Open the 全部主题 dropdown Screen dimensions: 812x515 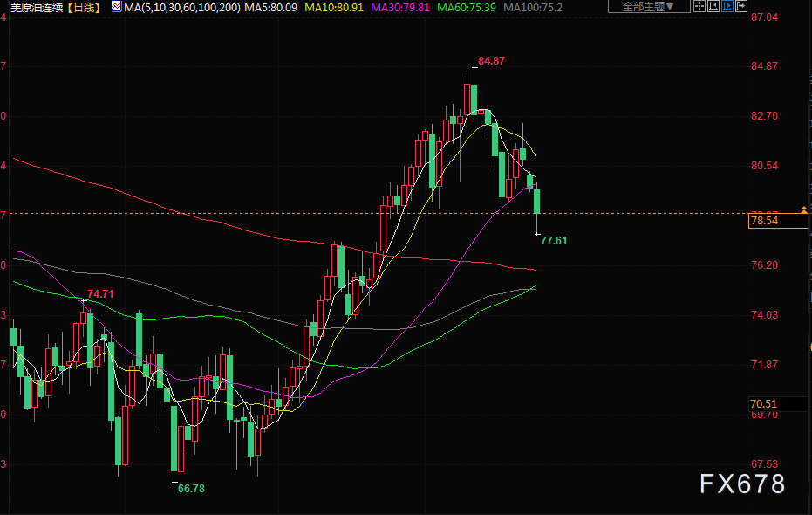coord(648,6)
